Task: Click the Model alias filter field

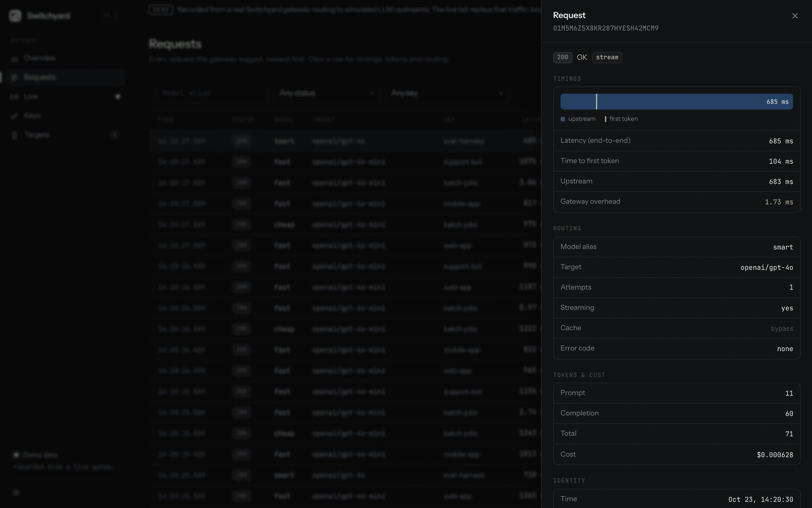Action: 212,93
